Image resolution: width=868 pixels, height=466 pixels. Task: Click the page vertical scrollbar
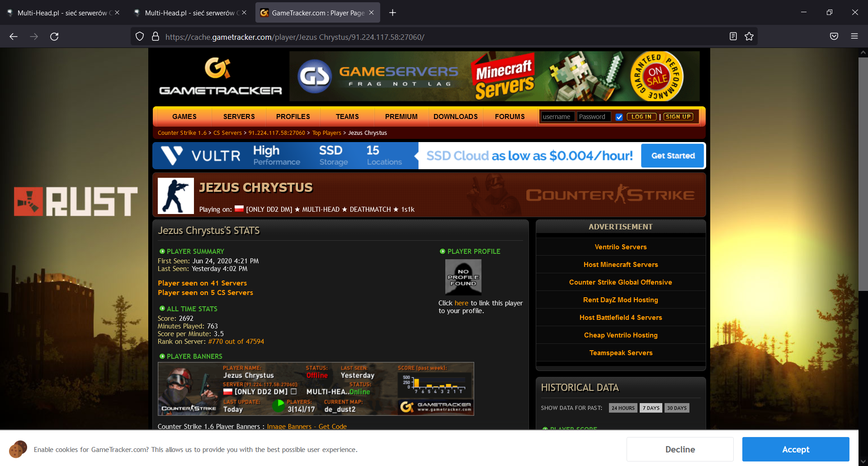tap(863, 181)
